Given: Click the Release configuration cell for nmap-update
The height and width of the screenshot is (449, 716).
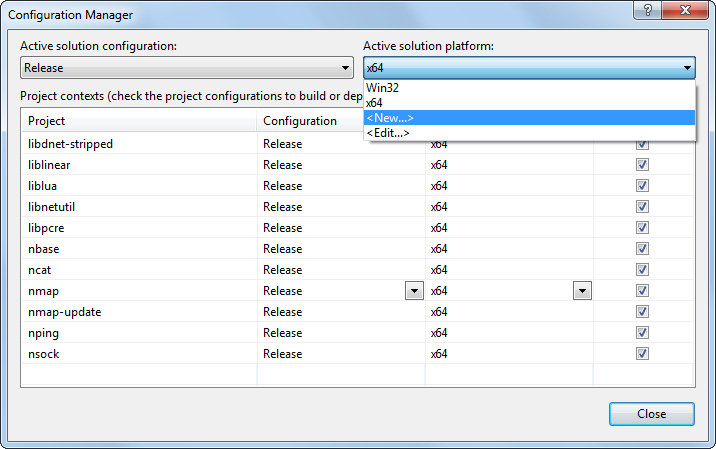Looking at the screenshot, I should point(341,312).
